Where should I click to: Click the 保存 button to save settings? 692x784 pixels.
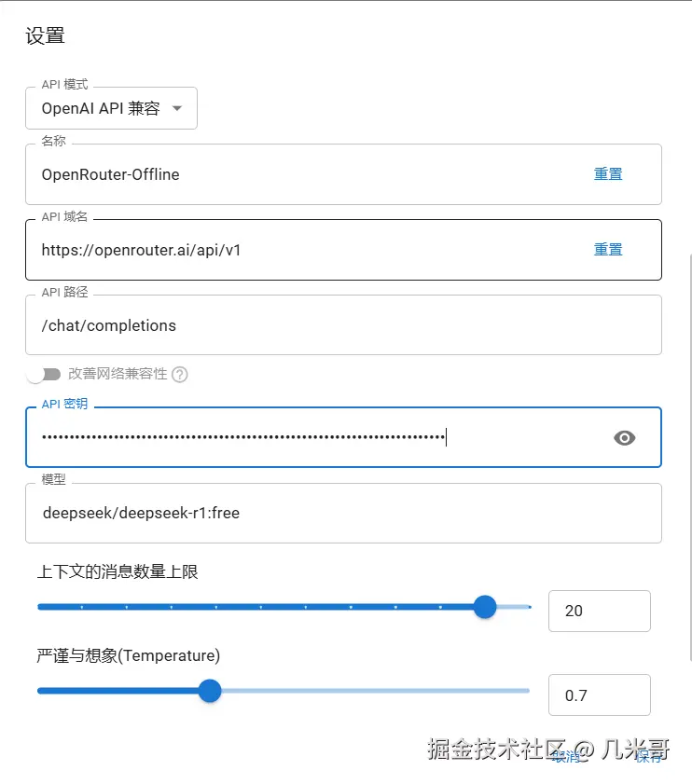click(x=649, y=757)
